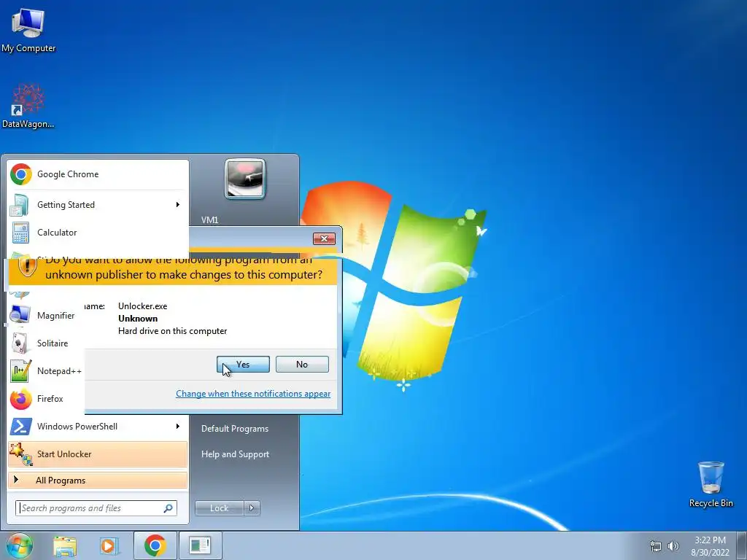This screenshot has width=747, height=560.
Task: Open Calculator from Start menu
Action: pos(98,233)
